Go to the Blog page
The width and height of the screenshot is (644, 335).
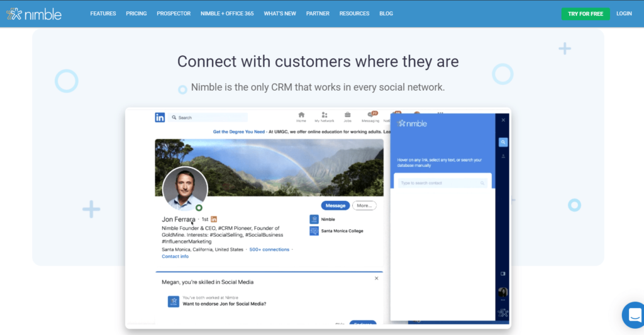pos(386,14)
